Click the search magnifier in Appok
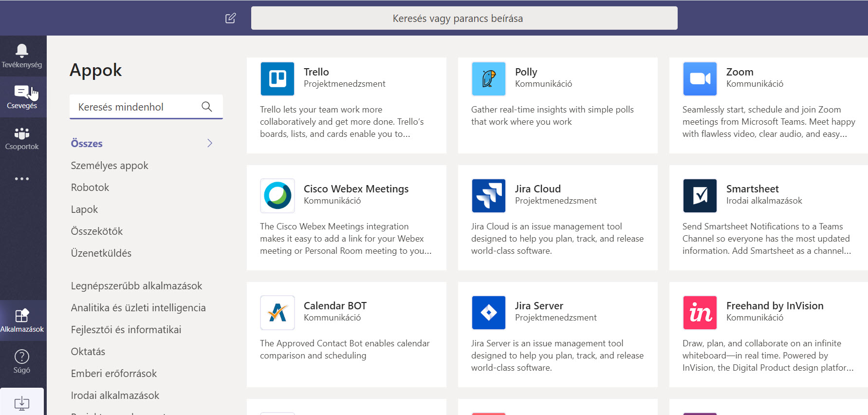Image resolution: width=868 pixels, height=415 pixels. (207, 107)
